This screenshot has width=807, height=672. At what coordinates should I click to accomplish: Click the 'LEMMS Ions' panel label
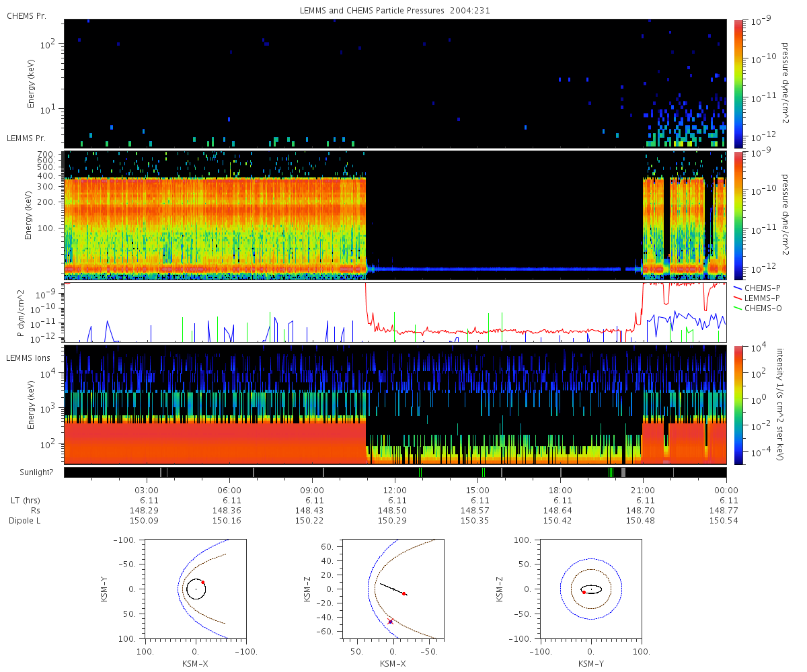pyautogui.click(x=28, y=358)
